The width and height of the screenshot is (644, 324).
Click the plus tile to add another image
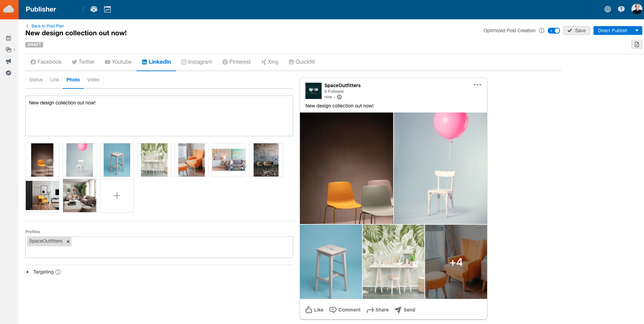tap(117, 196)
